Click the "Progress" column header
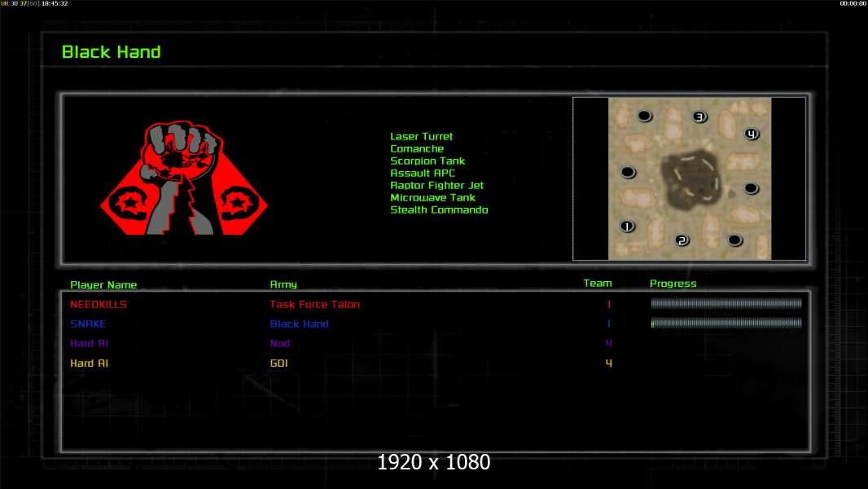The image size is (868, 489). pyautogui.click(x=673, y=284)
